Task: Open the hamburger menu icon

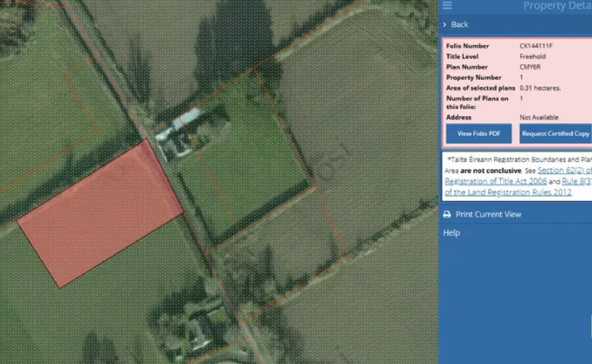Action: pos(447,5)
